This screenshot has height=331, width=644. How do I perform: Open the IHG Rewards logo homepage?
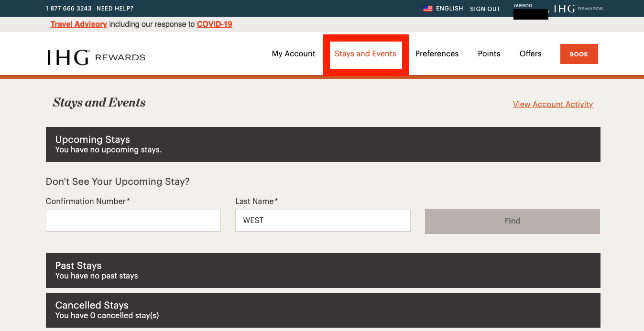96,57
